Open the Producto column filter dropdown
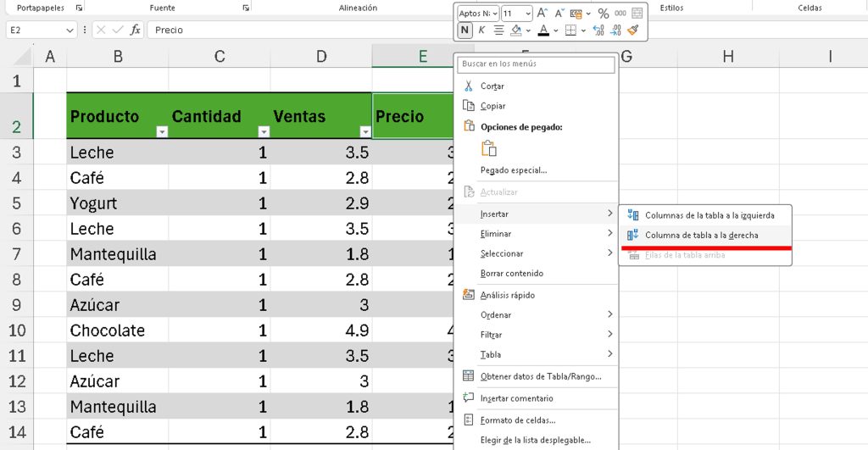 pyautogui.click(x=161, y=132)
